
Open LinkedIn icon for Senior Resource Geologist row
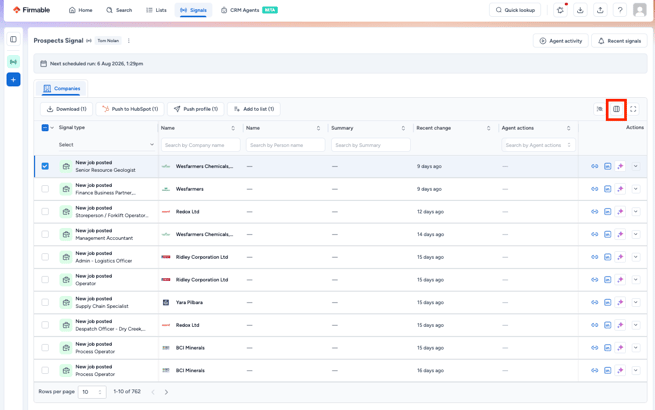click(607, 166)
